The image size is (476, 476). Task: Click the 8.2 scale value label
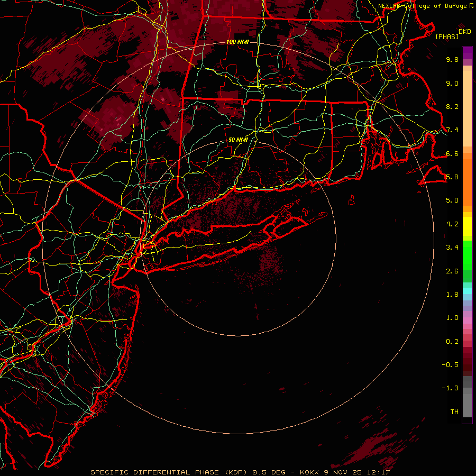[x=452, y=106]
